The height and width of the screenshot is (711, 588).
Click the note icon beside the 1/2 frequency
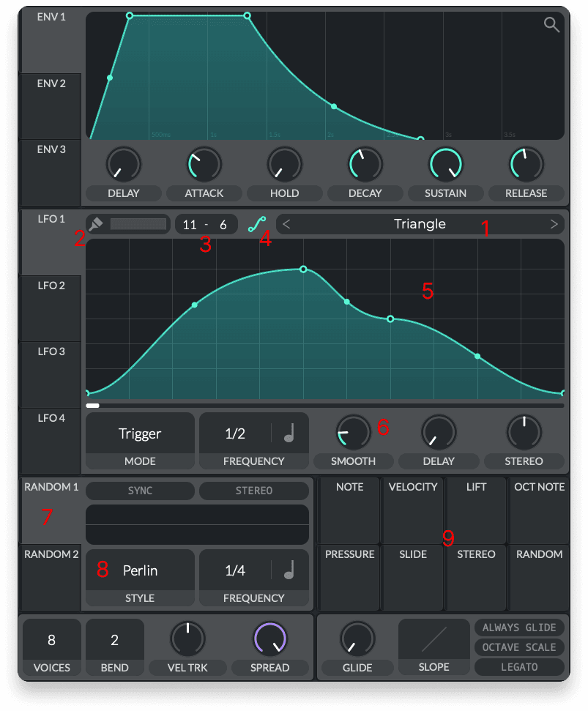(290, 433)
